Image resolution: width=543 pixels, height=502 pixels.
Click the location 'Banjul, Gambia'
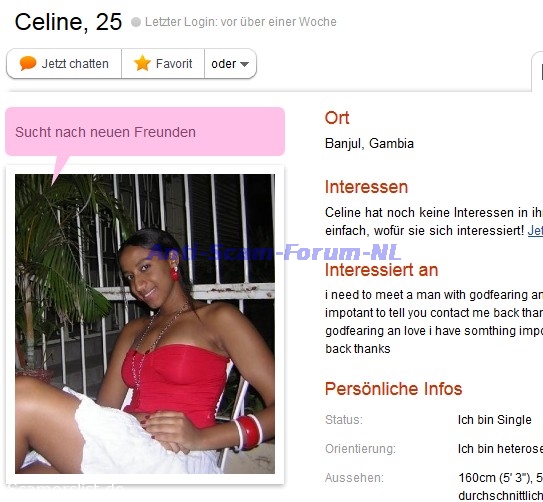tap(369, 143)
